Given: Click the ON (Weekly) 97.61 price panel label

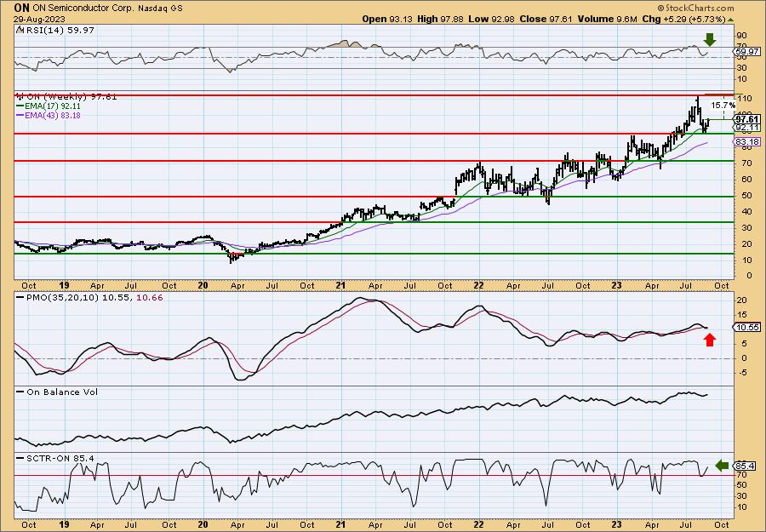Looking at the screenshot, I should click(71, 97).
